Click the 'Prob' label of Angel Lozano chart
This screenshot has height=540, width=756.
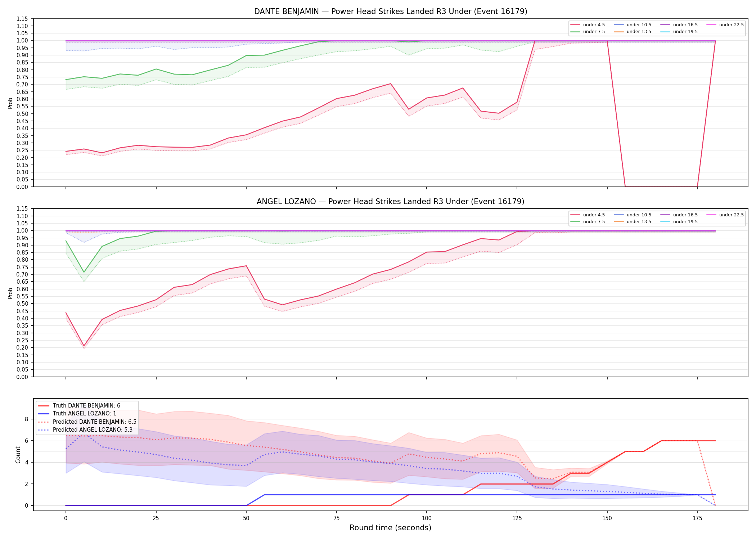(10, 293)
